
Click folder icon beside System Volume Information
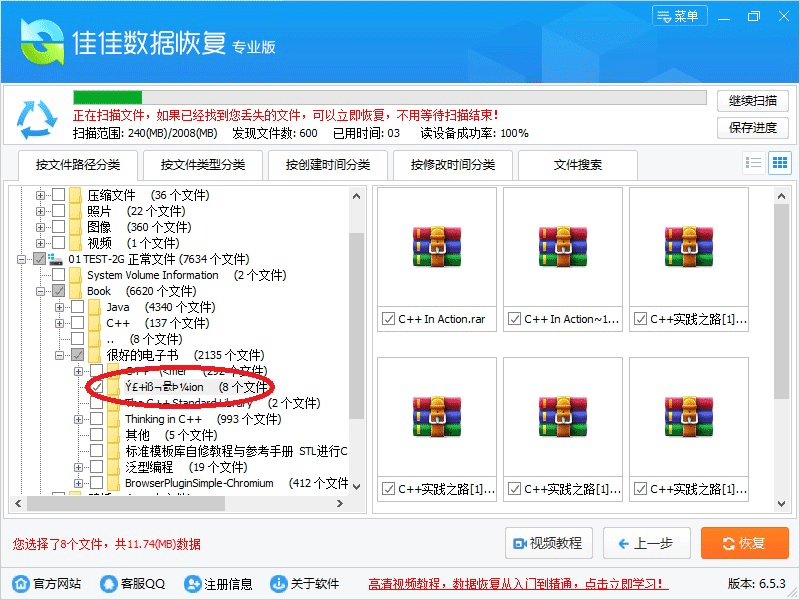pos(76,275)
